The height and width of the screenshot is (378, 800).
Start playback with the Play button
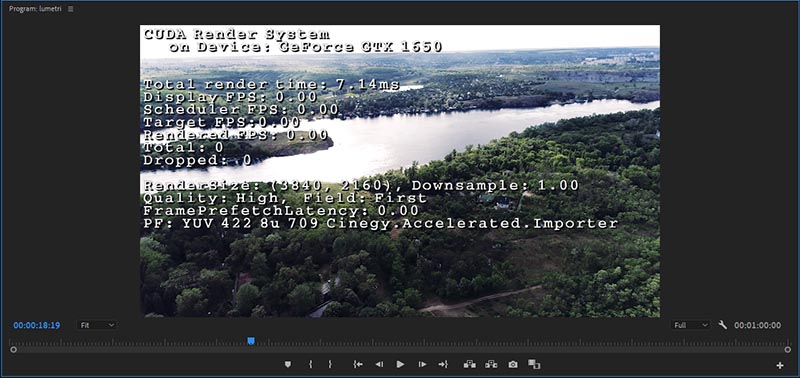[x=401, y=364]
